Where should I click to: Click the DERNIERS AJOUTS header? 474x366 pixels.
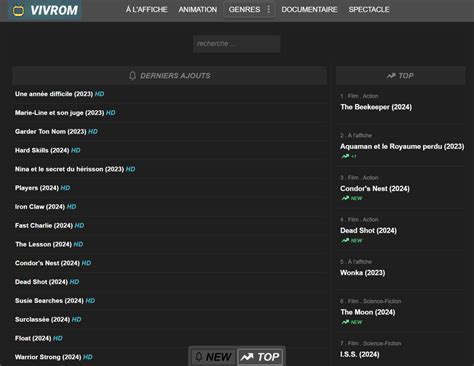[x=169, y=76]
